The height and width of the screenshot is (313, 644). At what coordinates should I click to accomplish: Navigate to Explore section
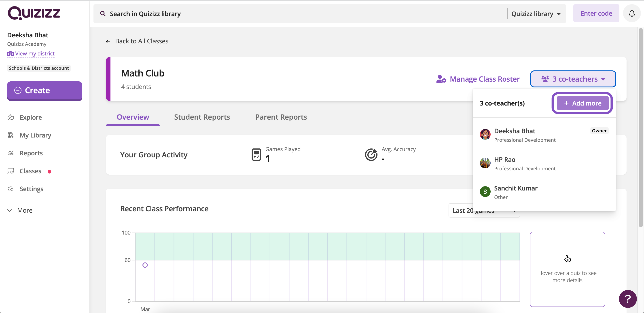pos(31,117)
